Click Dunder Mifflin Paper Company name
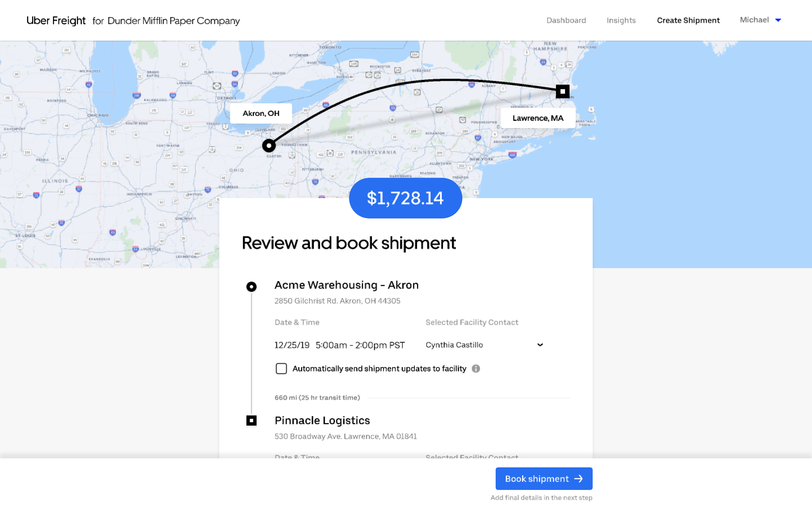The width and height of the screenshot is (812, 508). (x=173, y=21)
